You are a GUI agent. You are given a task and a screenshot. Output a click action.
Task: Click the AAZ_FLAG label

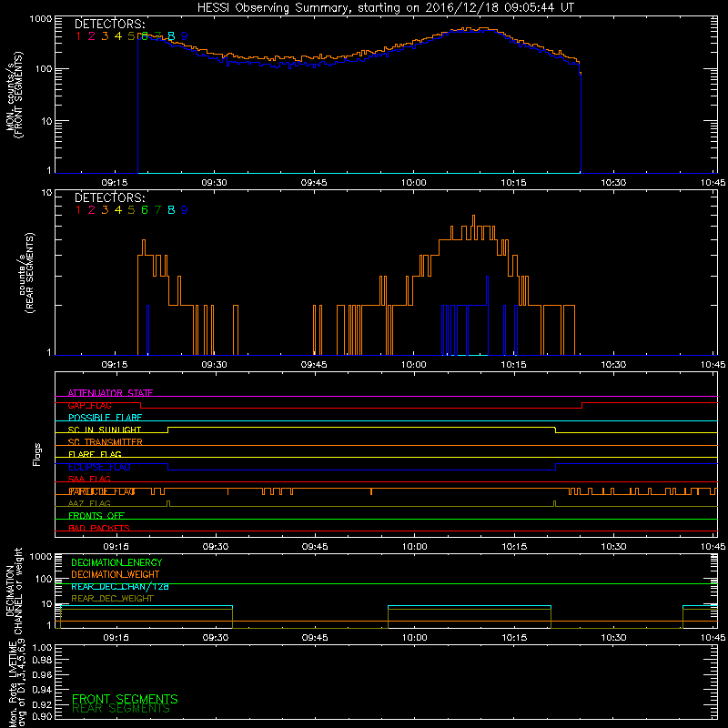[89, 503]
